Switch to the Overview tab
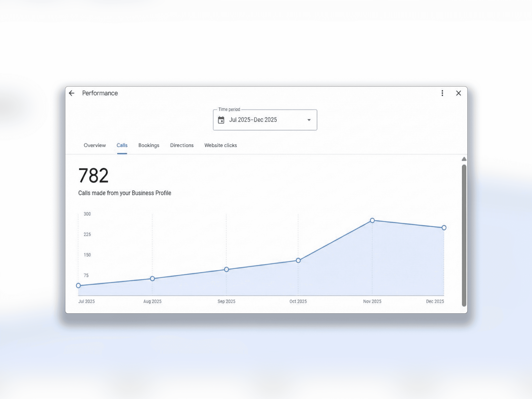The image size is (532, 399). click(x=95, y=145)
